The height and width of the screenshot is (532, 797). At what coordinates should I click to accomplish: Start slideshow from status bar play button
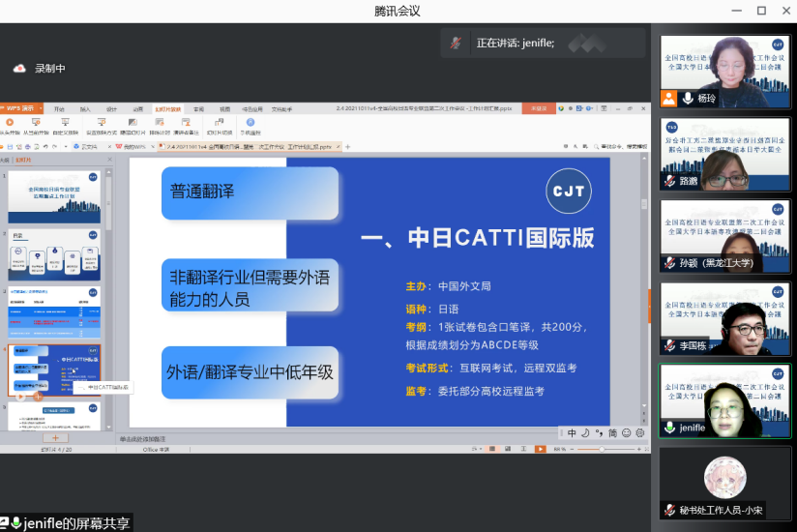click(x=541, y=449)
